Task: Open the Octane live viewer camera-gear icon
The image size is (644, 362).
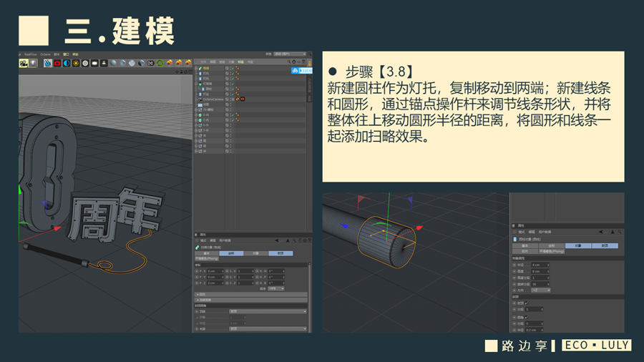Action: (x=24, y=63)
